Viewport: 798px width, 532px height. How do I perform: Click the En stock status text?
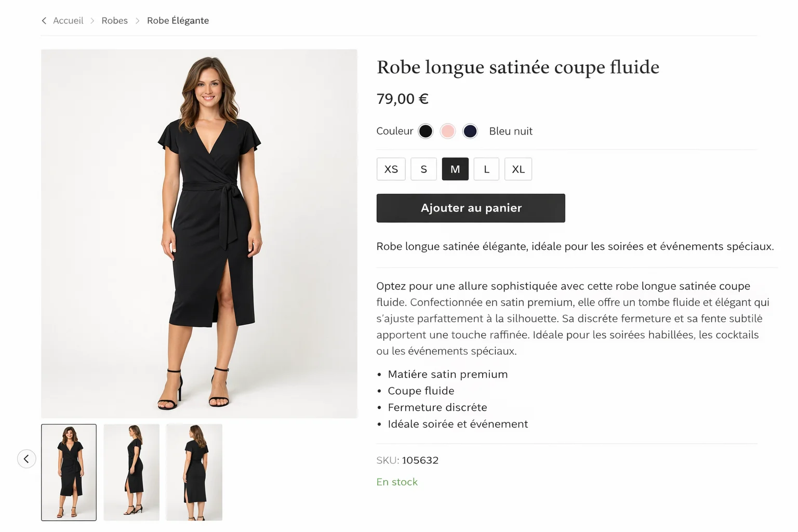pos(397,482)
